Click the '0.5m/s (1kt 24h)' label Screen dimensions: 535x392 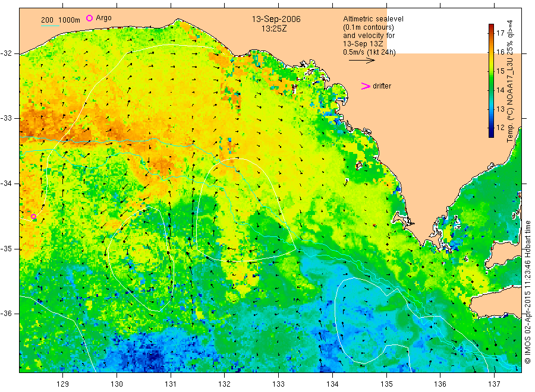pos(369,52)
